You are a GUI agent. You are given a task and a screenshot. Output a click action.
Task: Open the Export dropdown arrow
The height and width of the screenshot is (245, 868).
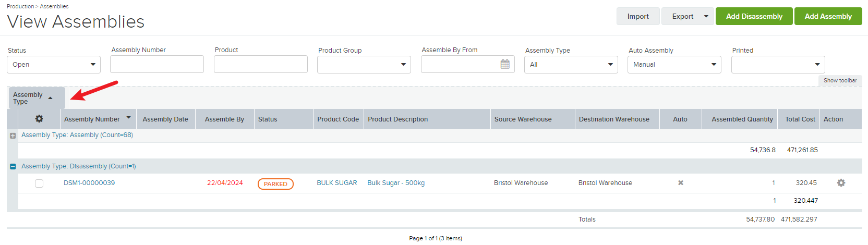[706, 16]
